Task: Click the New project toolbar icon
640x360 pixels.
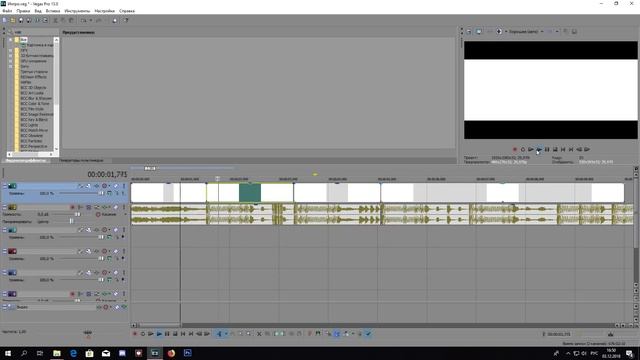Action: click(x=4, y=20)
